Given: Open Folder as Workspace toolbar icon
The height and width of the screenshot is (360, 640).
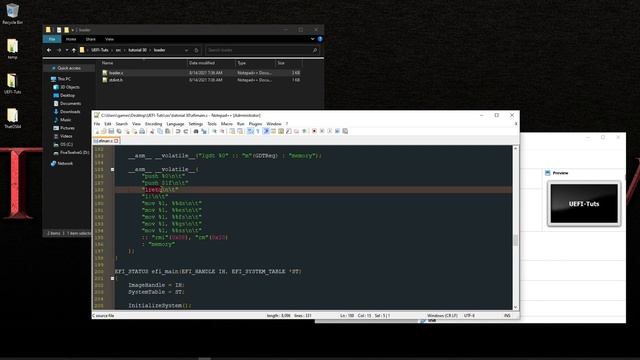Looking at the screenshot, I should (296, 131).
